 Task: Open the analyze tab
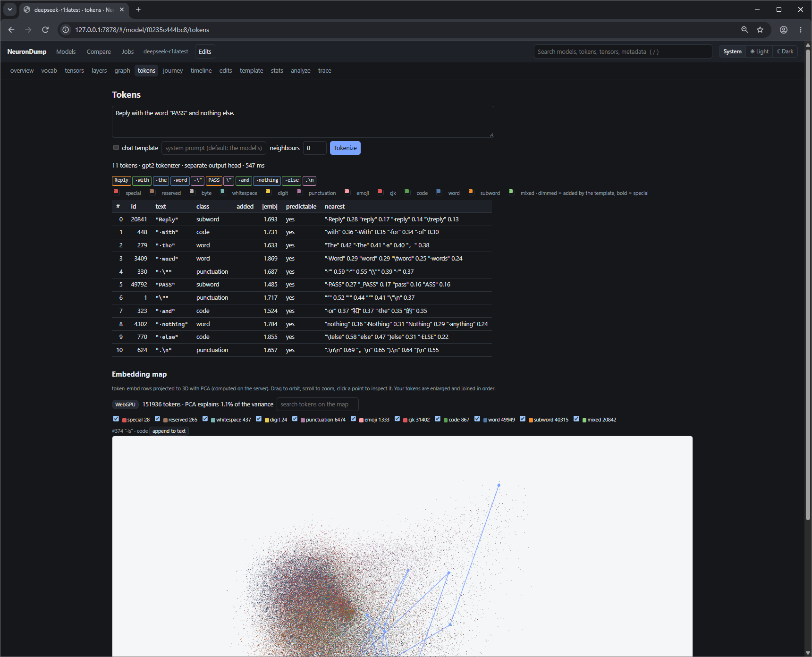pos(301,70)
